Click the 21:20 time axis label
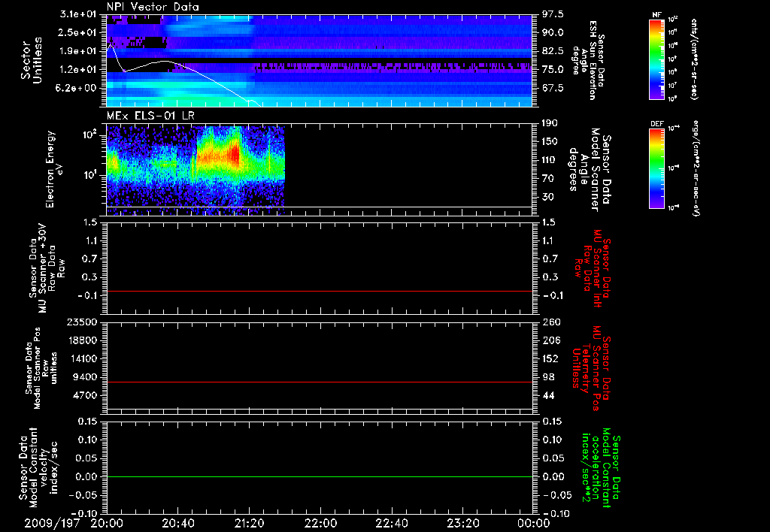This screenshot has height=532, width=770. pyautogui.click(x=250, y=523)
